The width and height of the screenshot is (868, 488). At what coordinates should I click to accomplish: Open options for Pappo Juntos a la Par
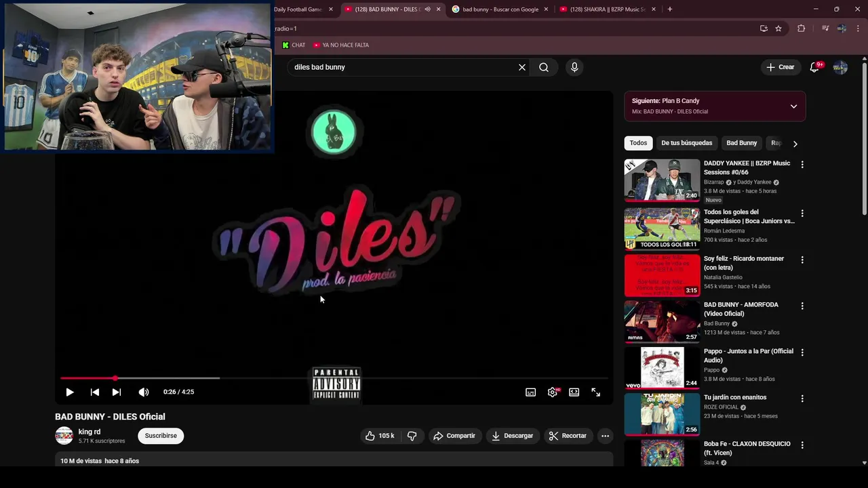(802, 352)
